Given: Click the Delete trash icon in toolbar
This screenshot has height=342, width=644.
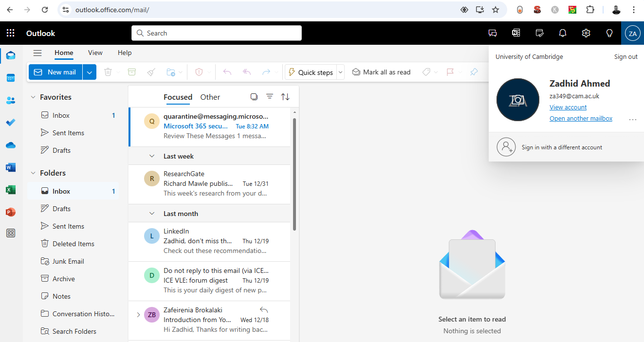Looking at the screenshot, I should click(108, 72).
